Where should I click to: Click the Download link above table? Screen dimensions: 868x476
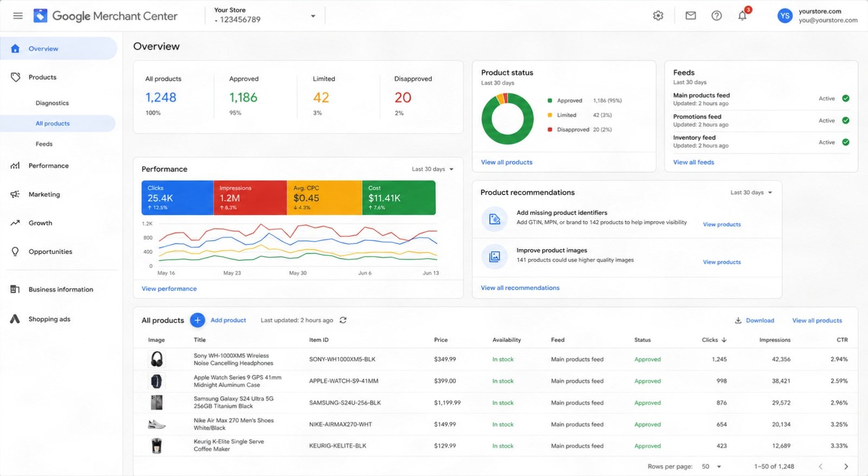(x=759, y=320)
